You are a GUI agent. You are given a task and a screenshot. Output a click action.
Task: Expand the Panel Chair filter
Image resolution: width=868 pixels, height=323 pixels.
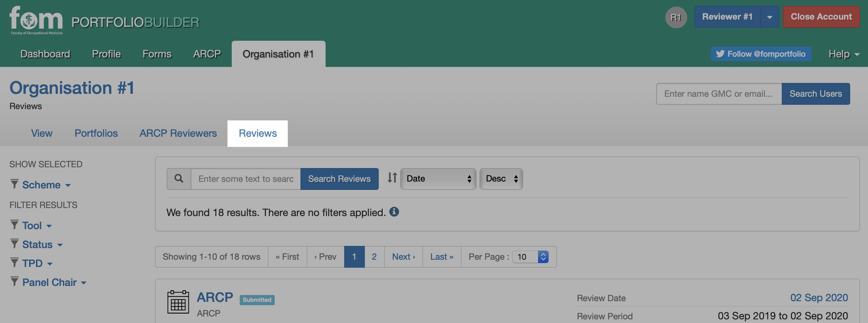pyautogui.click(x=55, y=282)
